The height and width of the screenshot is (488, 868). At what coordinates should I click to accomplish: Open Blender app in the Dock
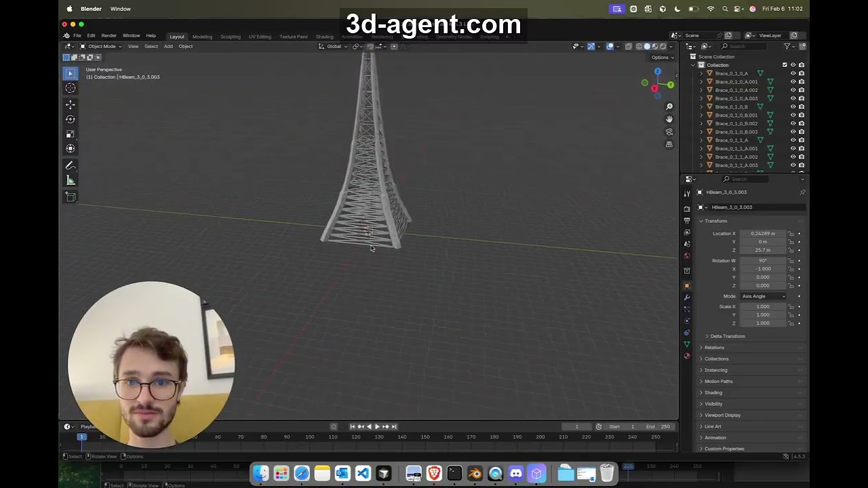(475, 473)
